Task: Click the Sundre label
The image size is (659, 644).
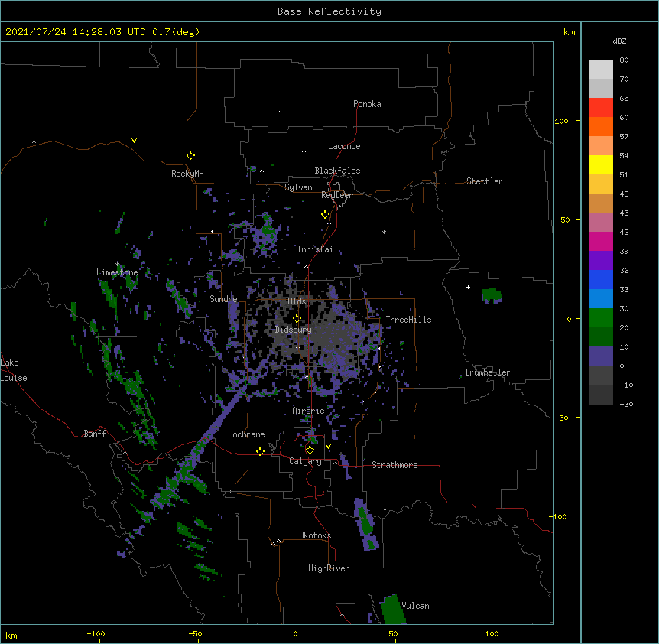Action: [x=223, y=299]
